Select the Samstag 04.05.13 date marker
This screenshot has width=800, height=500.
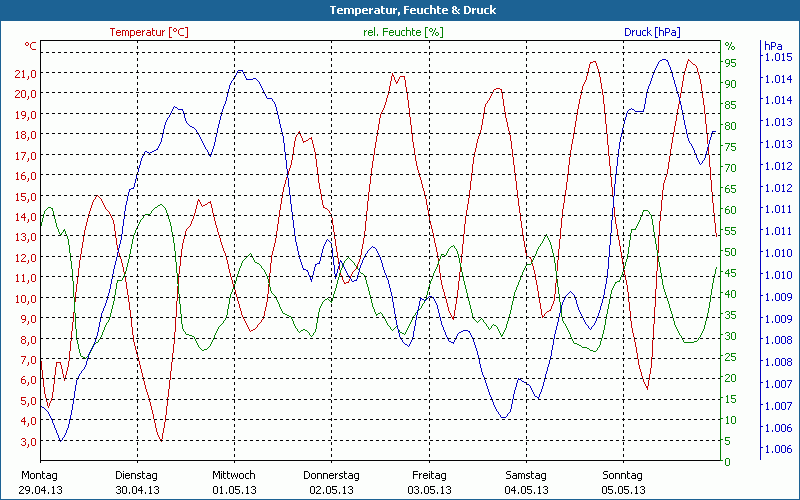click(x=526, y=482)
